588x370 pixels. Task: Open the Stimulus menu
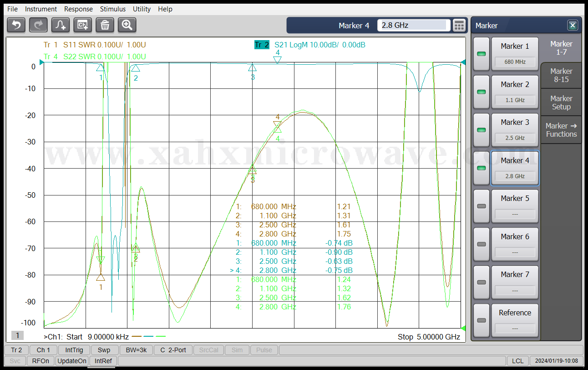pyautogui.click(x=113, y=9)
